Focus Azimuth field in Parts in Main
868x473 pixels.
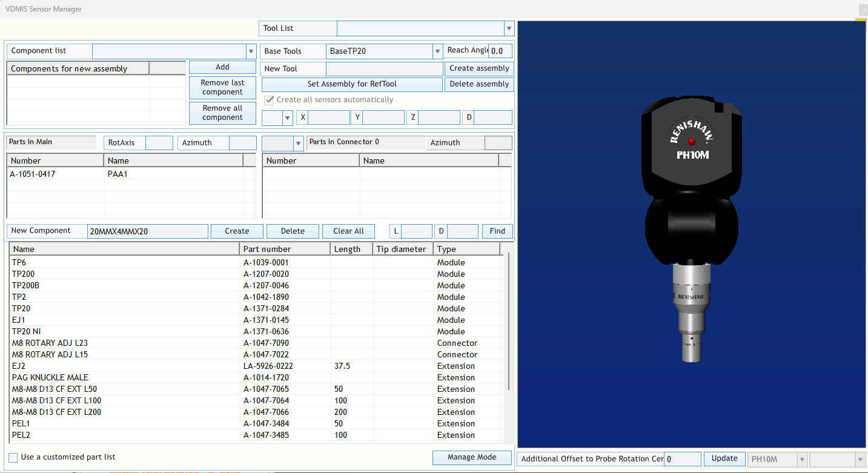[243, 143]
